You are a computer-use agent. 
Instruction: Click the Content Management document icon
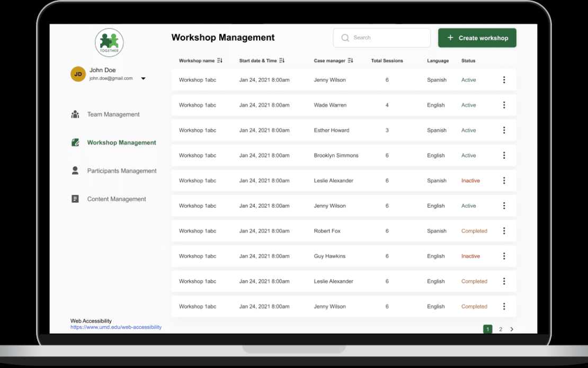[75, 199]
